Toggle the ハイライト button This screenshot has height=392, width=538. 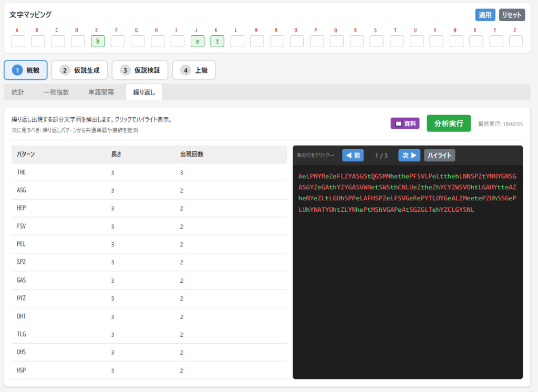(x=439, y=155)
